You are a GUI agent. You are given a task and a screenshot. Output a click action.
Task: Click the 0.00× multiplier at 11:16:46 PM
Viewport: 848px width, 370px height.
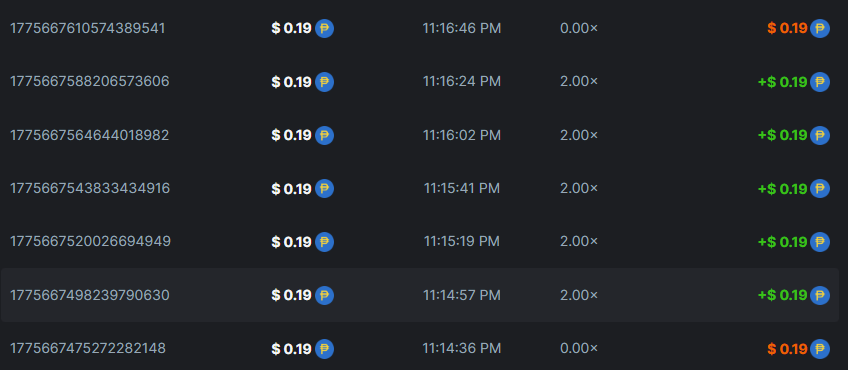[x=579, y=28]
